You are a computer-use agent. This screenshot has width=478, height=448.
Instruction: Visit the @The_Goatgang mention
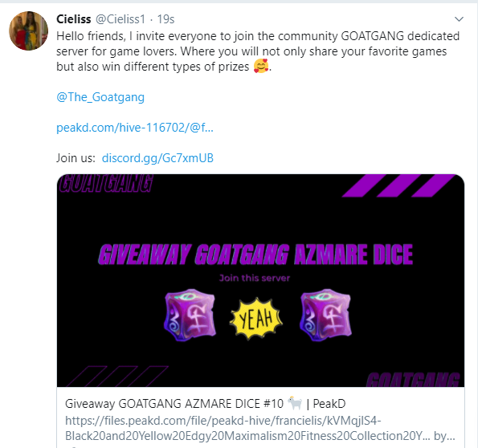point(100,97)
